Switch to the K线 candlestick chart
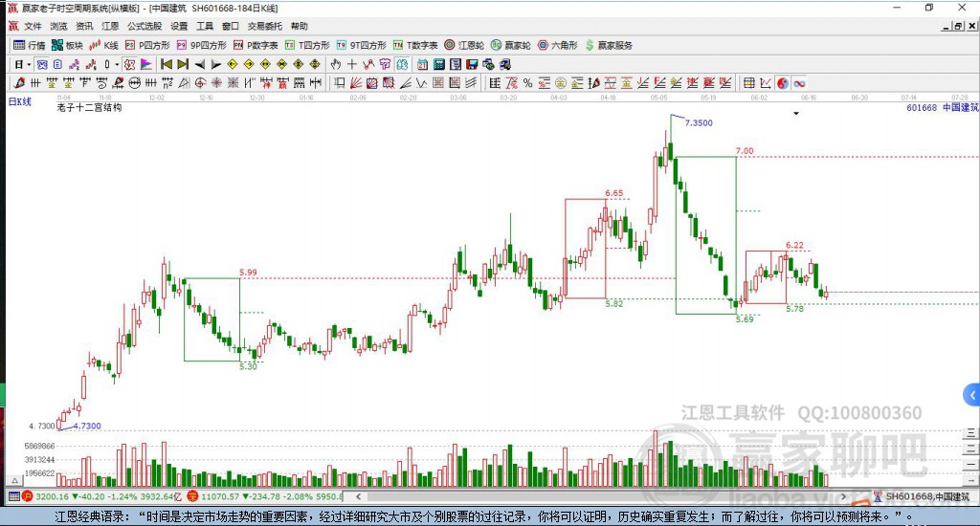This screenshot has width=980, height=526. pyautogui.click(x=103, y=45)
